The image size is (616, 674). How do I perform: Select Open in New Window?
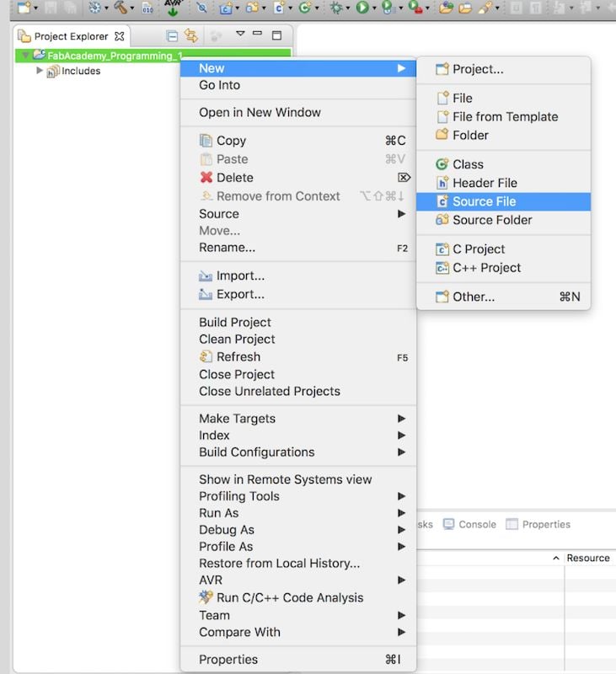pos(298,112)
